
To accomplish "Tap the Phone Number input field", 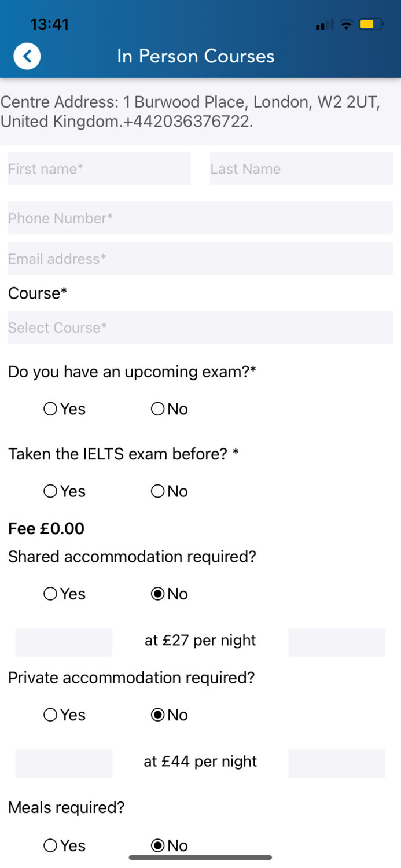I will [200, 218].
